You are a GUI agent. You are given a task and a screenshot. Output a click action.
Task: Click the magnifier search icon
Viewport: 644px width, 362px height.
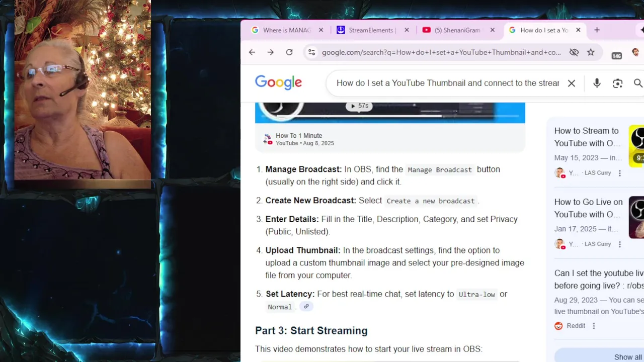(638, 83)
